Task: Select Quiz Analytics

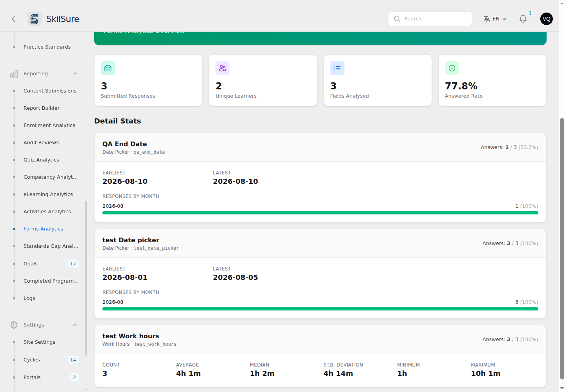Action: [41, 160]
